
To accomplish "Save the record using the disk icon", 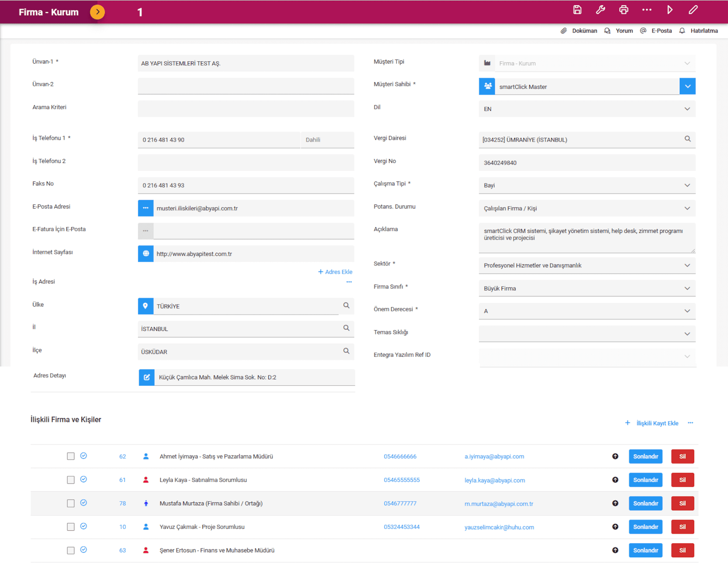I will [x=577, y=10].
